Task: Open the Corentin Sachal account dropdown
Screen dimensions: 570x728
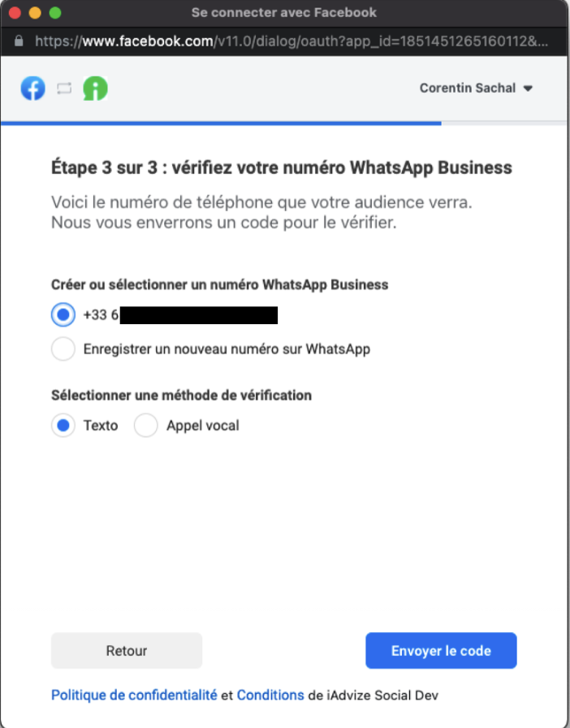Action: tap(476, 88)
